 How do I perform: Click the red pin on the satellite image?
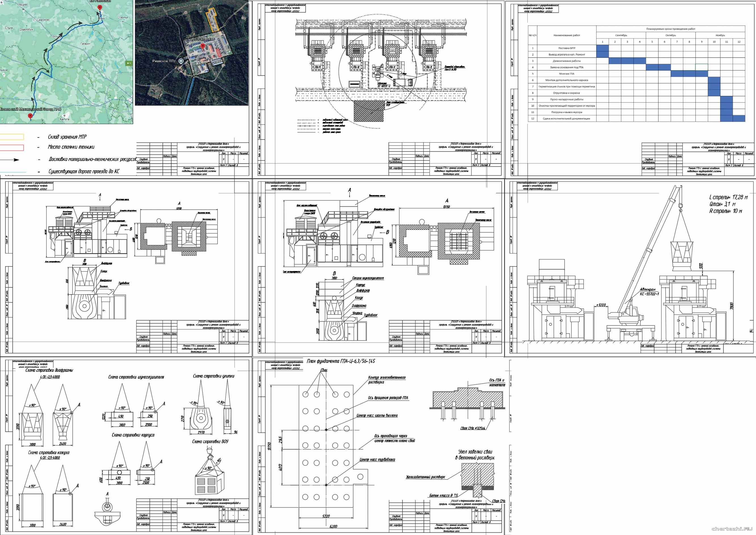203,46
